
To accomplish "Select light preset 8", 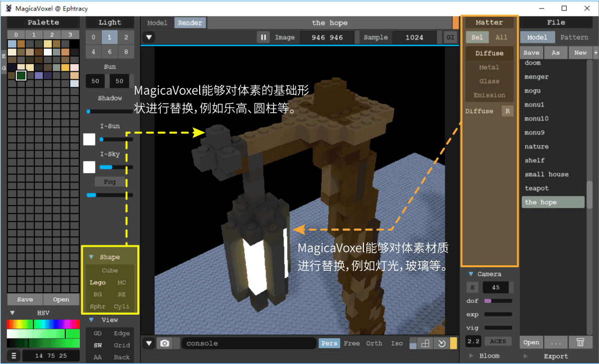I will 126,52.
